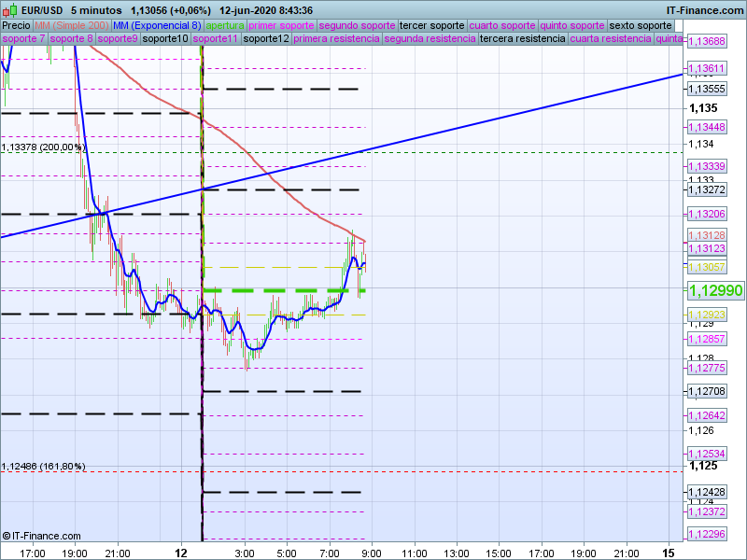
Task: Open the tercer soporte legend label
Action: pyautogui.click(x=430, y=25)
